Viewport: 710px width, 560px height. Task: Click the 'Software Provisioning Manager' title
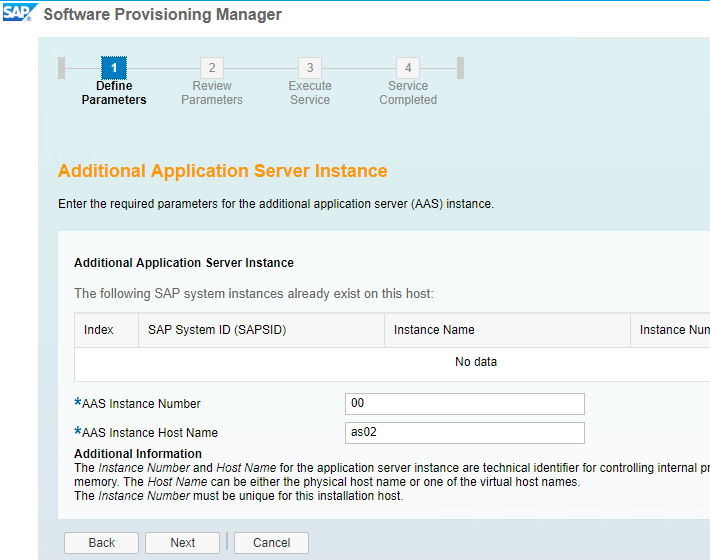tap(163, 14)
